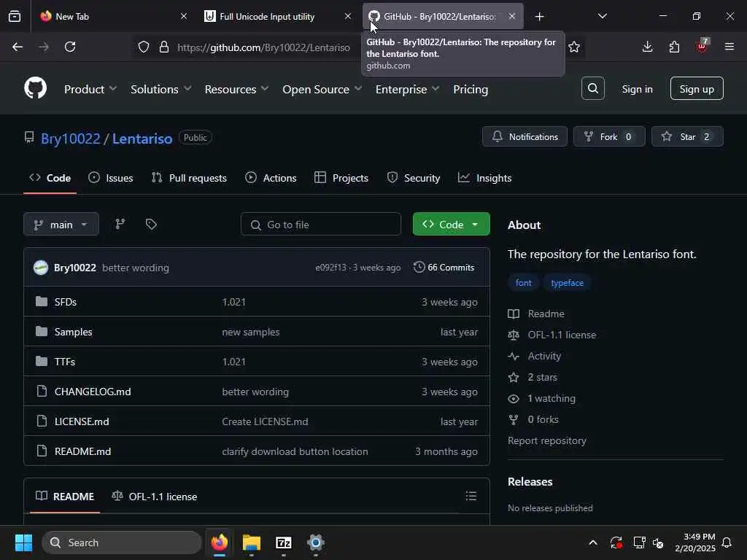Screen dimensions: 747x560
Task: Click the Pricing link
Action: 471,89
